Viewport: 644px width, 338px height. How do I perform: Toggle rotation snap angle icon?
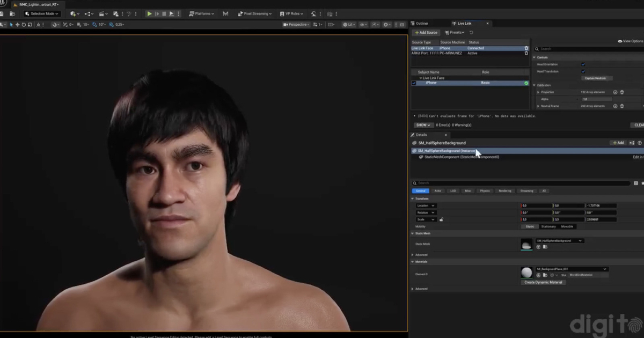(95, 25)
